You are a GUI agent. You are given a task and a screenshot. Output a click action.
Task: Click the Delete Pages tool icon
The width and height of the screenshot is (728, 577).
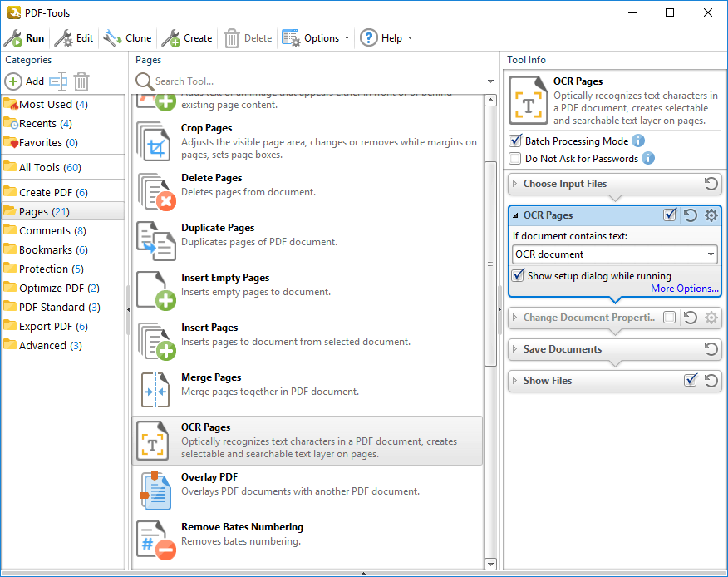[x=155, y=191]
